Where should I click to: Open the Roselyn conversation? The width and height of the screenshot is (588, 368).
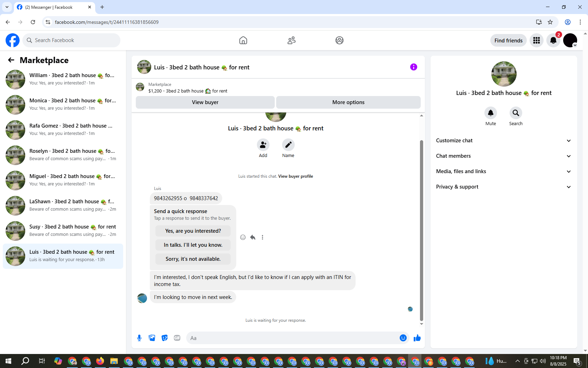point(63,155)
